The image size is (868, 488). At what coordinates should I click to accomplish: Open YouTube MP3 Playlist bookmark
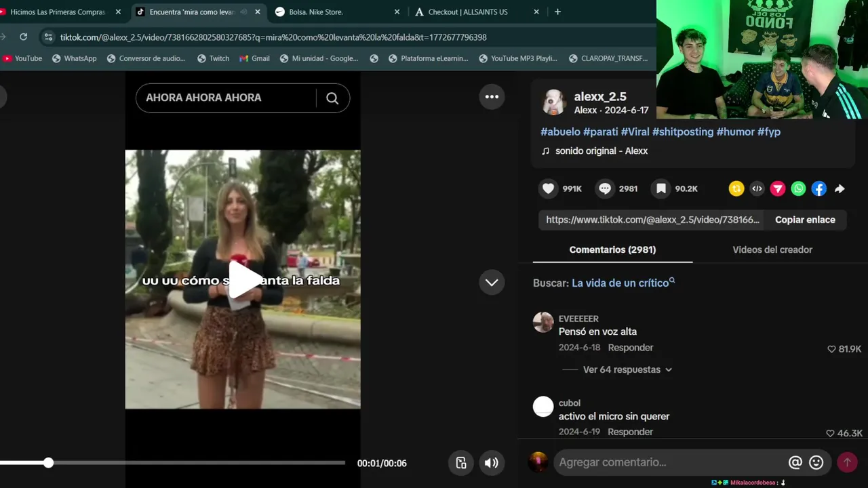[518, 58]
